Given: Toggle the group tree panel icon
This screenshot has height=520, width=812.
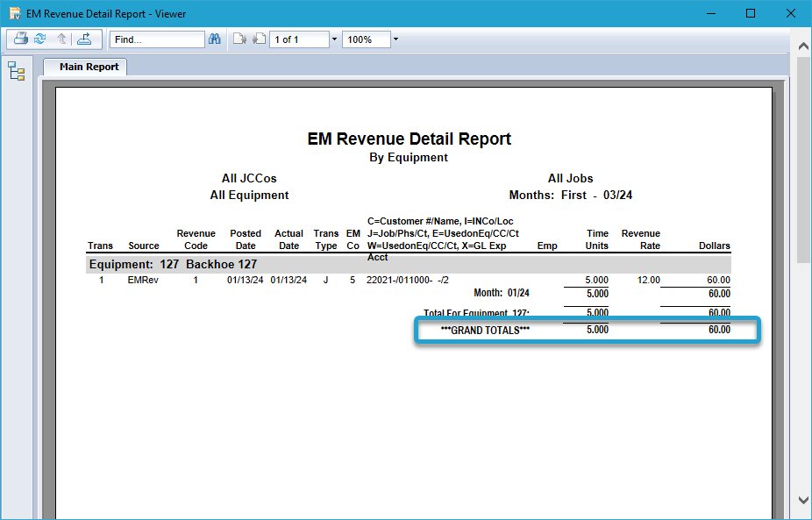Looking at the screenshot, I should tap(17, 71).
